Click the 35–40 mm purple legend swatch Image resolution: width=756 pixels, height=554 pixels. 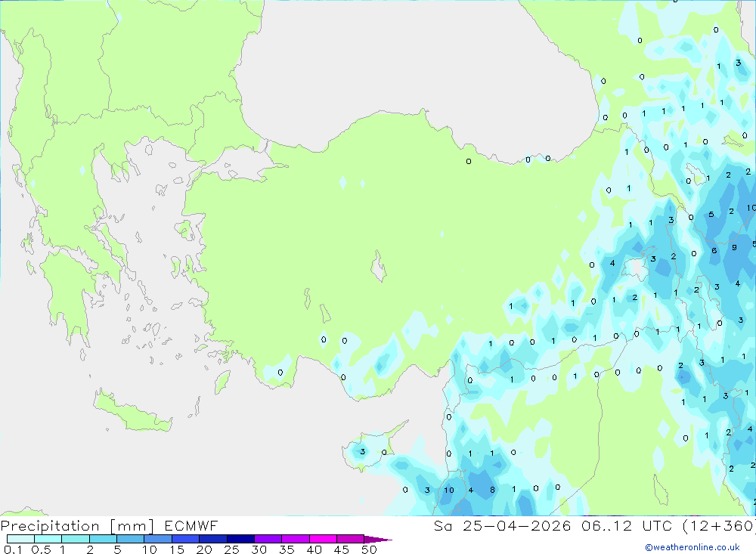coord(295,539)
